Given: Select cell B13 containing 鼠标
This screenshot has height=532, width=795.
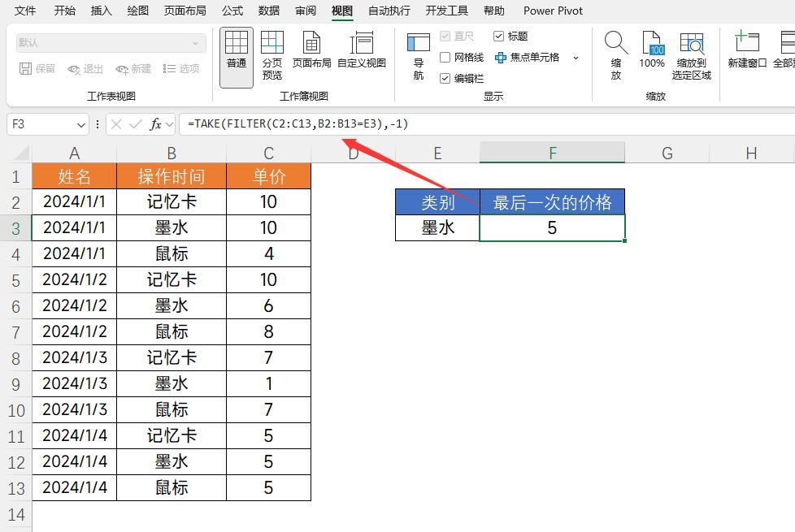Looking at the screenshot, I should tap(172, 487).
